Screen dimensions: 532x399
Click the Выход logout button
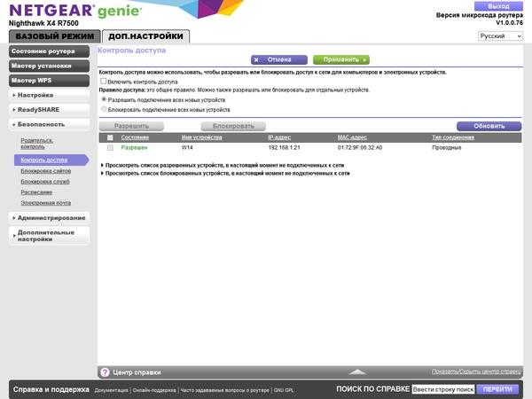tap(498, 6)
